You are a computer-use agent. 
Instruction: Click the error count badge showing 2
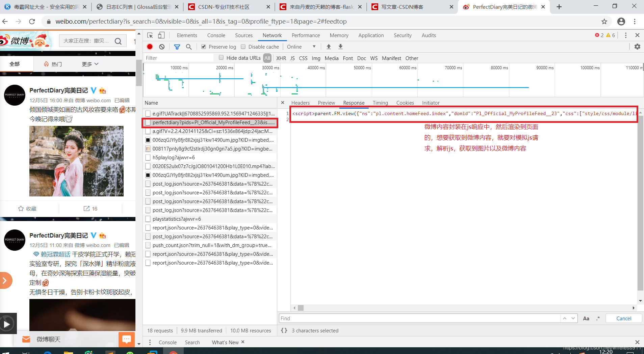pyautogui.click(x=599, y=35)
